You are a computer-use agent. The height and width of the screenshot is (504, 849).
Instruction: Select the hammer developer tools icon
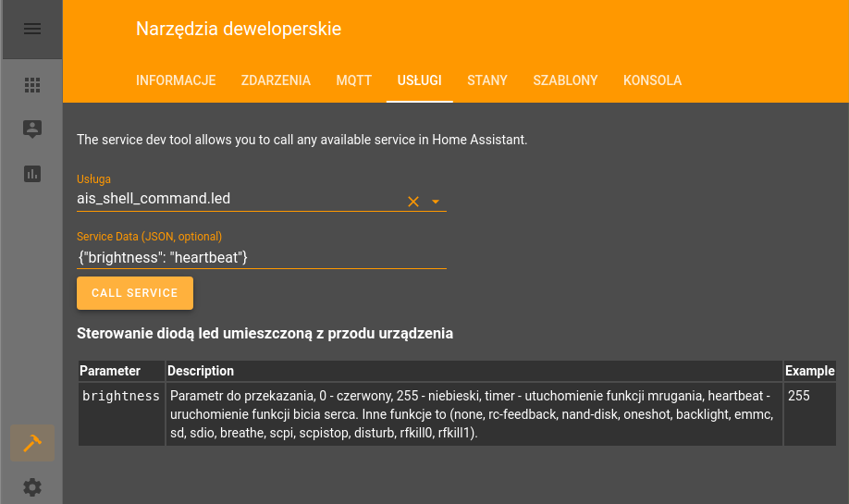coord(32,443)
